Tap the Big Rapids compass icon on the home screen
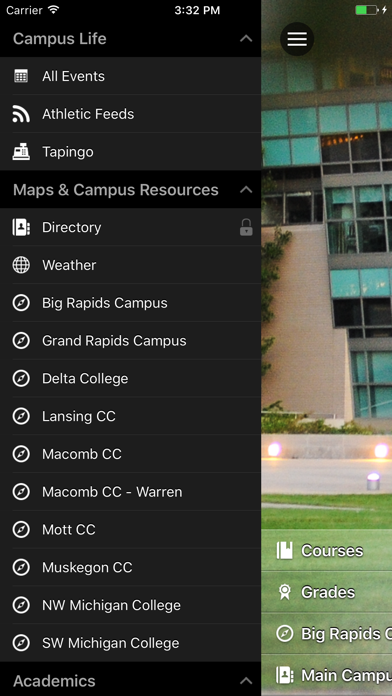392x696 pixels. tap(285, 633)
